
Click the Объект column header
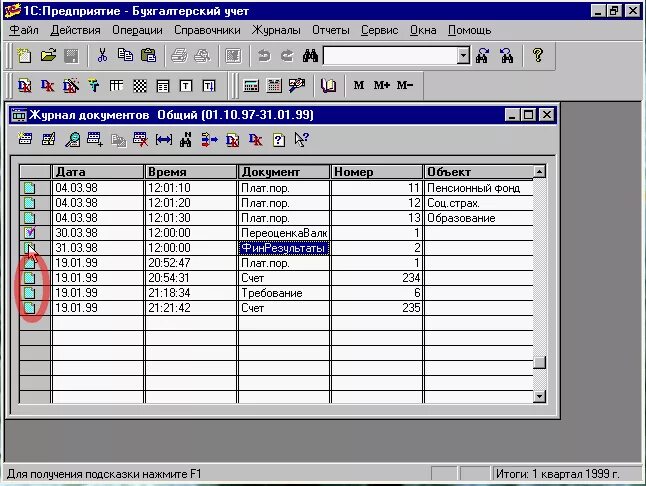coord(478,172)
